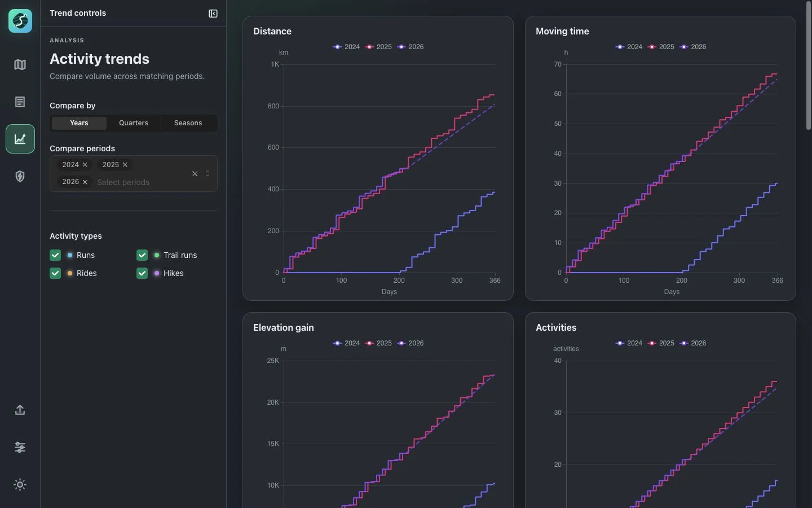Click the 25K tick on Elevation gain axis

coord(273,361)
